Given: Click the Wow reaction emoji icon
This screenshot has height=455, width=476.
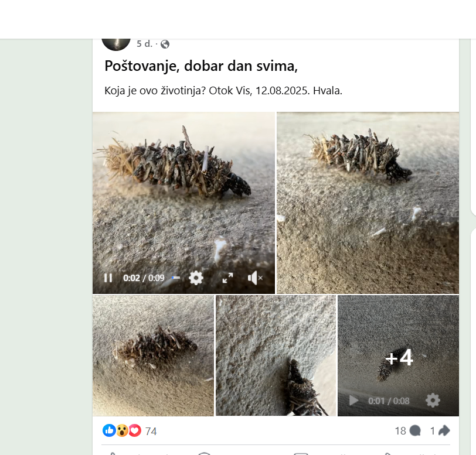Looking at the screenshot, I should click(x=122, y=431).
